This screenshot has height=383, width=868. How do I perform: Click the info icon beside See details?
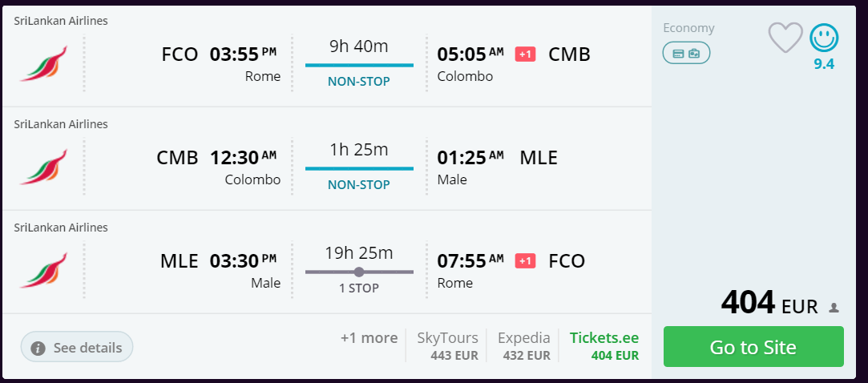click(38, 348)
